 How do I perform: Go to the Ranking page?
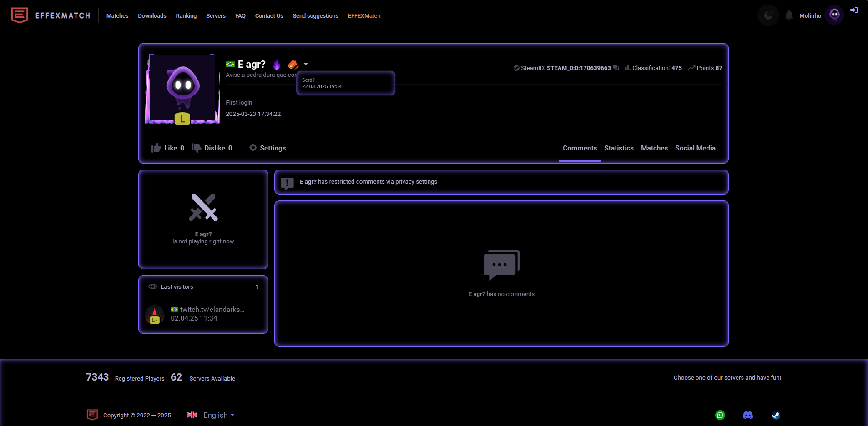click(x=186, y=15)
